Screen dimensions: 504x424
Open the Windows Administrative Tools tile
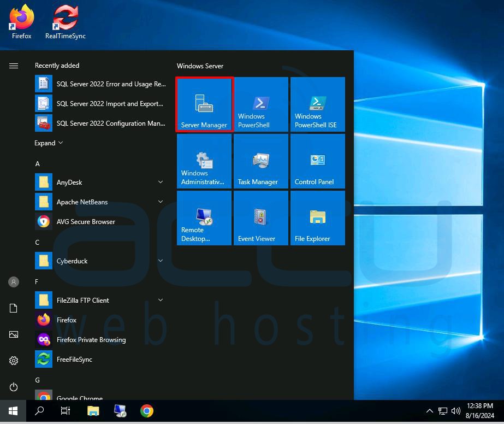204,161
